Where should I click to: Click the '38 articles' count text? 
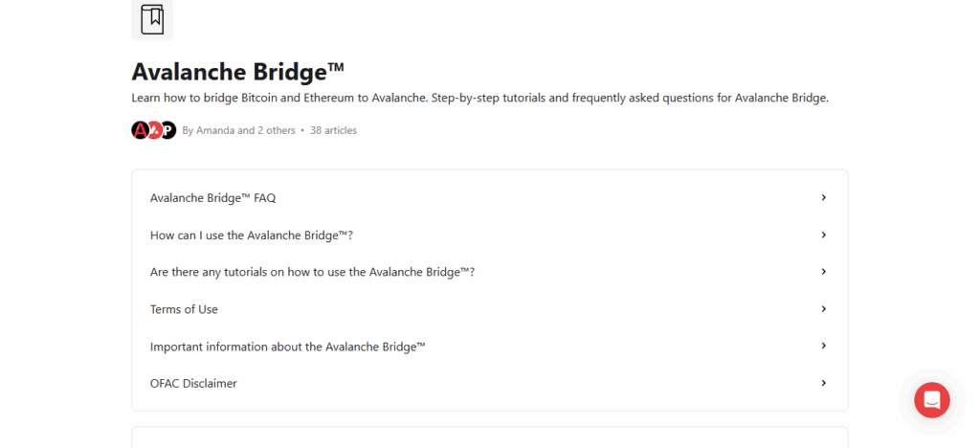pos(333,130)
